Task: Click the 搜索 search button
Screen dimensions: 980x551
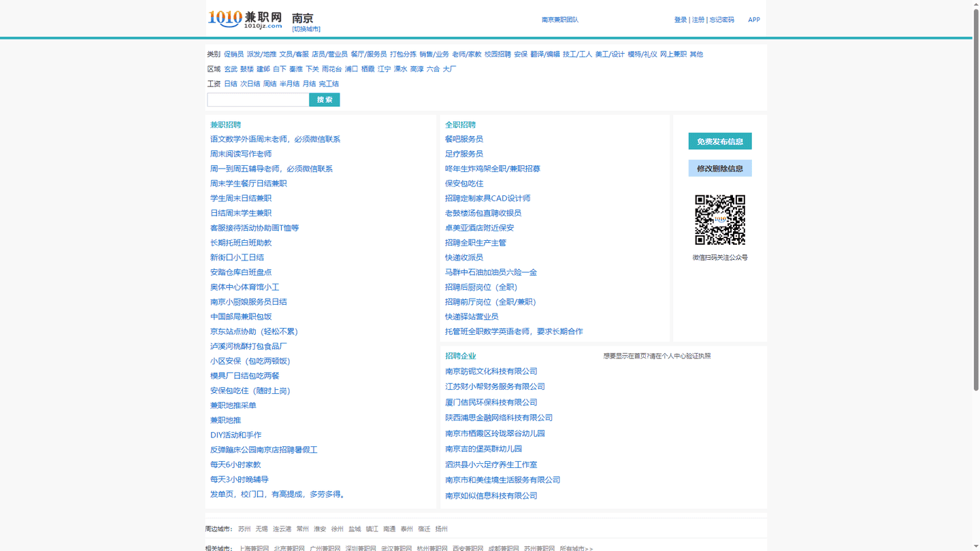Action: 325,99
